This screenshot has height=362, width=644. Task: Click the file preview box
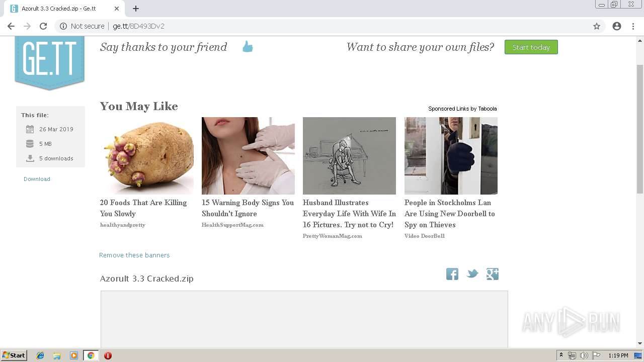[304, 319]
